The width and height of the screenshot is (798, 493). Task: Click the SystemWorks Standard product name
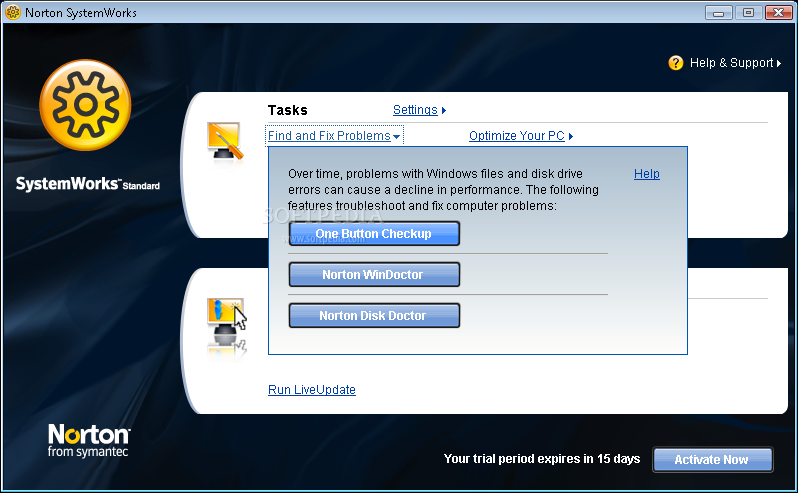tap(88, 184)
